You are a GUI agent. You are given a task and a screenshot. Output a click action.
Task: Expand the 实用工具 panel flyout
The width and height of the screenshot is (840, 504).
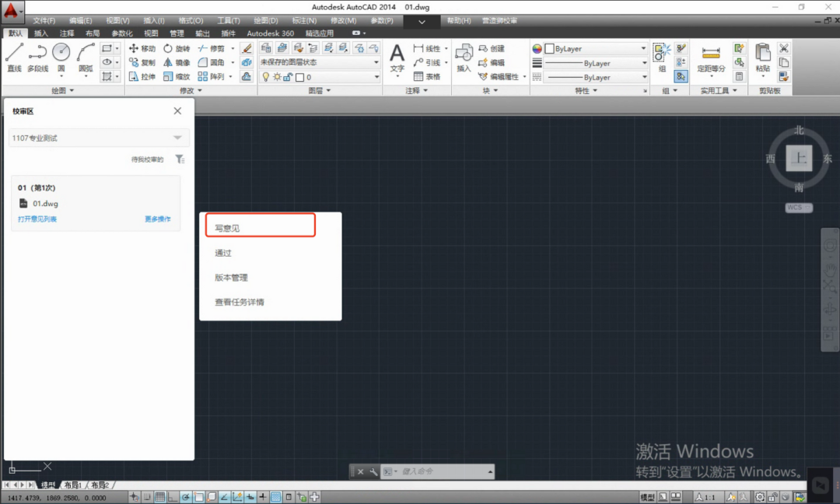[719, 90]
